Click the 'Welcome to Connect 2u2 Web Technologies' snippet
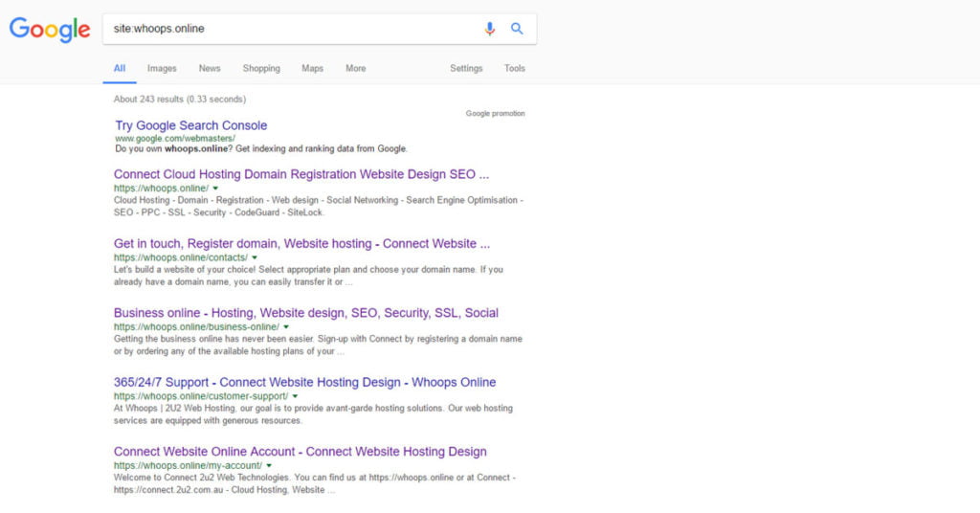980x513 pixels. [315, 483]
